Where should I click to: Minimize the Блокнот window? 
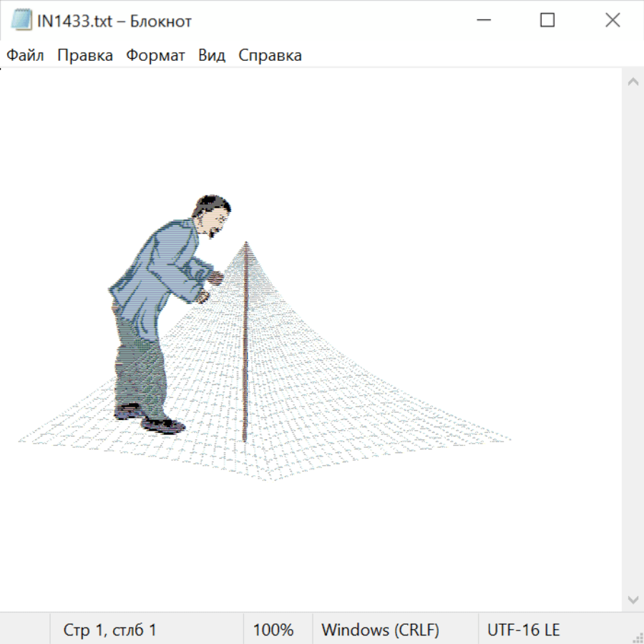[483, 21]
